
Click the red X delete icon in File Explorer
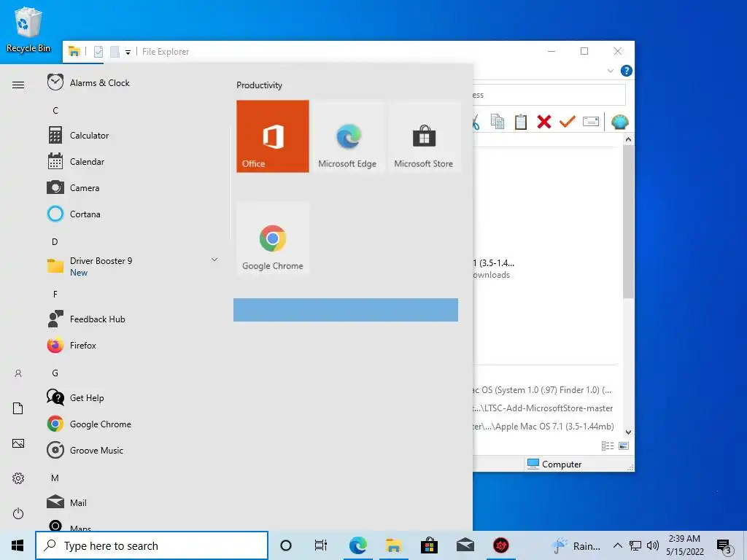[x=543, y=122]
